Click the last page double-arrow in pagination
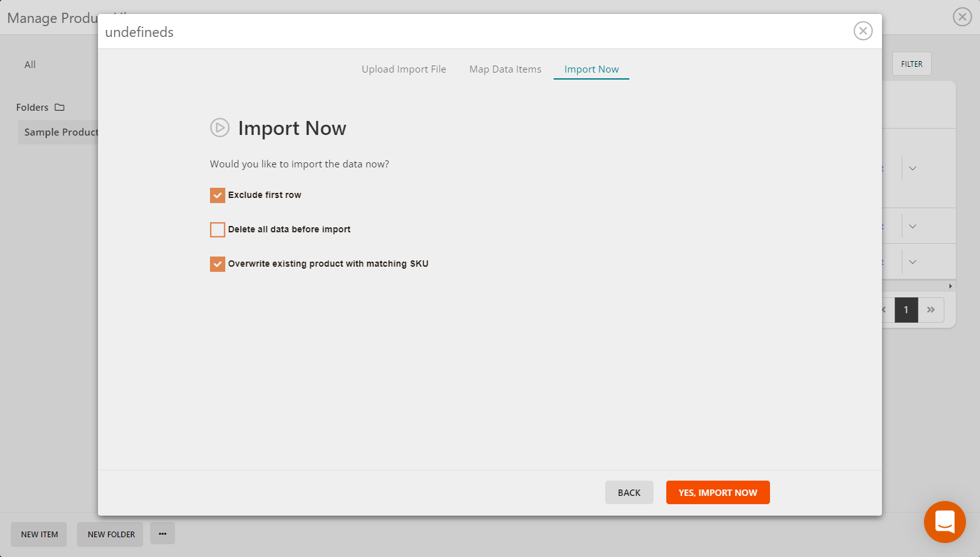This screenshot has height=557, width=980. click(x=931, y=309)
